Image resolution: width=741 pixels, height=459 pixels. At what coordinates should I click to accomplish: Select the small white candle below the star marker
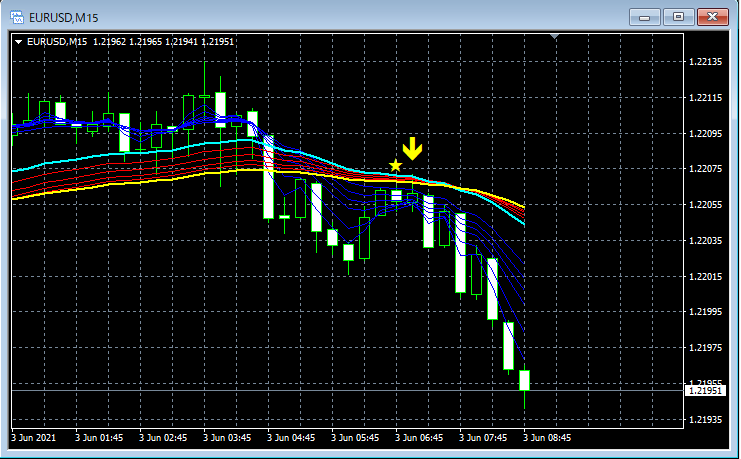click(x=396, y=195)
